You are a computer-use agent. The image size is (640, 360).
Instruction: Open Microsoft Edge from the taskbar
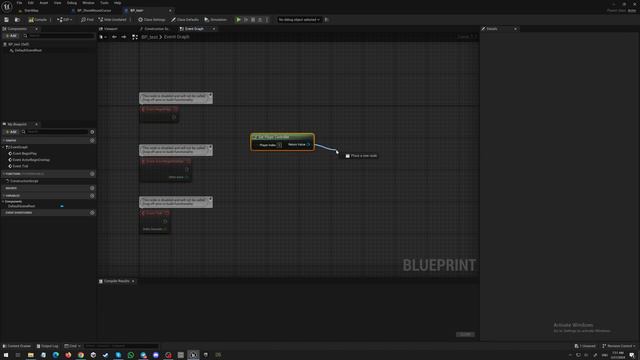[x=56, y=355]
